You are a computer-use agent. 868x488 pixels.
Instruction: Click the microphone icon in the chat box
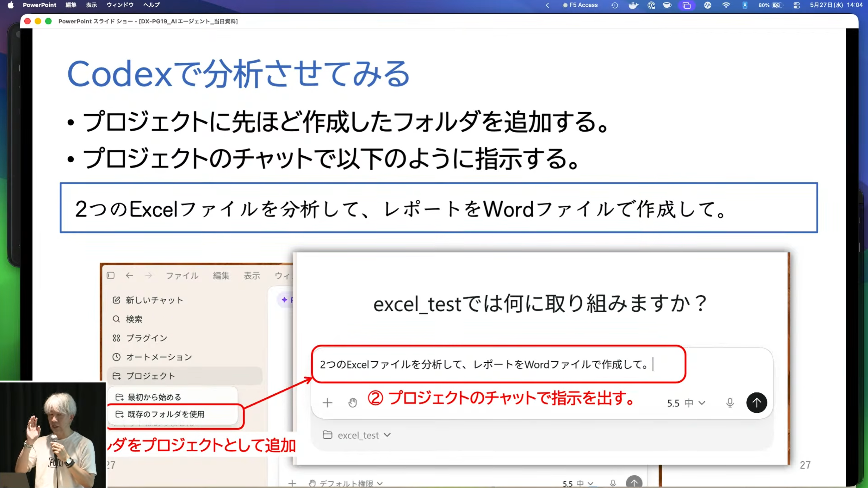pos(730,403)
